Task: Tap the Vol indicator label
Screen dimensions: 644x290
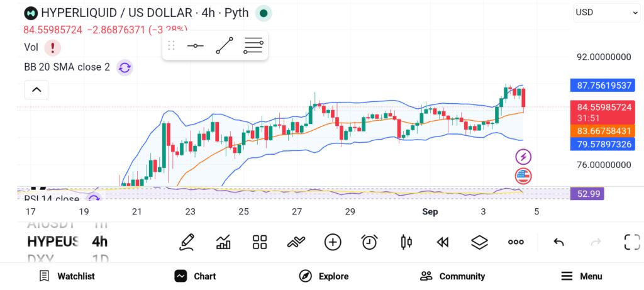Action: tap(31, 48)
